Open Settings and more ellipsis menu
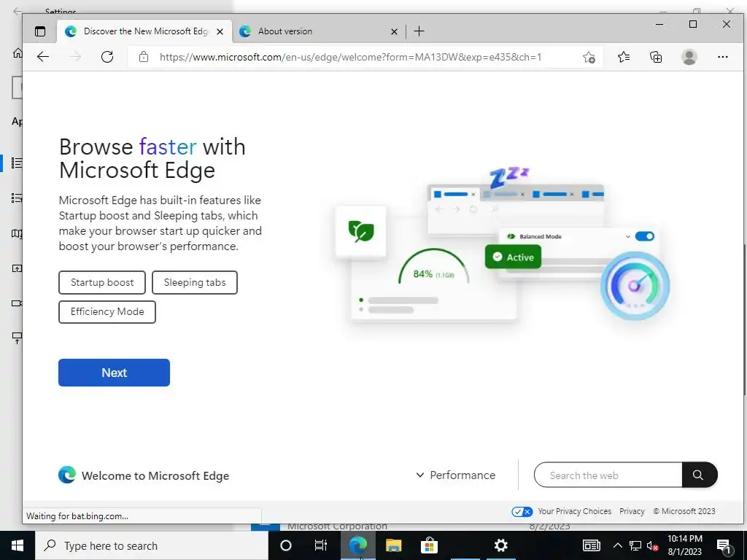This screenshot has width=747, height=560. point(723,57)
